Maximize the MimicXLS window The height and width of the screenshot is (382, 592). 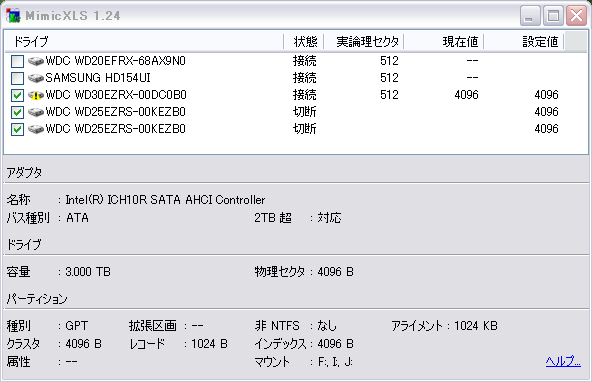click(x=553, y=16)
